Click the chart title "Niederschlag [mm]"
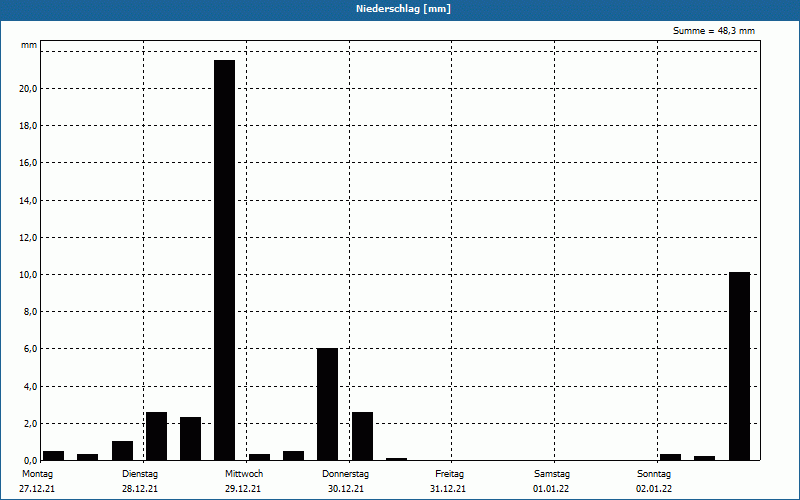 403,9
